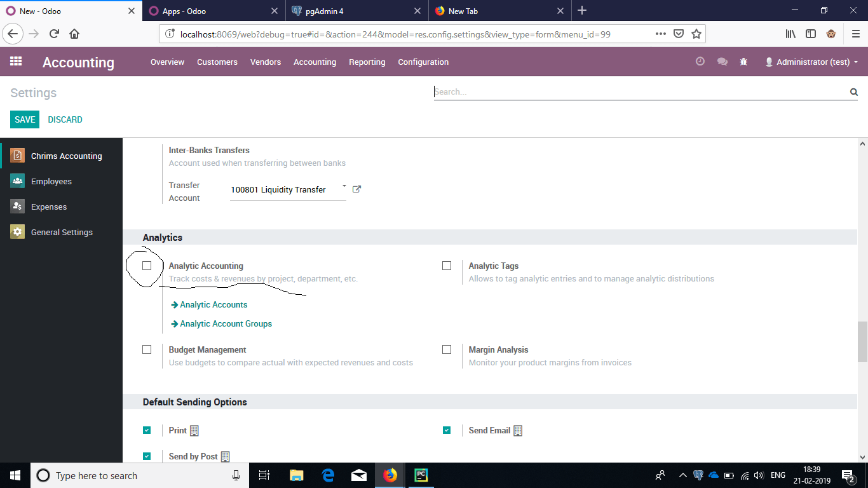The height and width of the screenshot is (488, 868).
Task: Open the Administrator (test) user menu
Action: pos(811,62)
